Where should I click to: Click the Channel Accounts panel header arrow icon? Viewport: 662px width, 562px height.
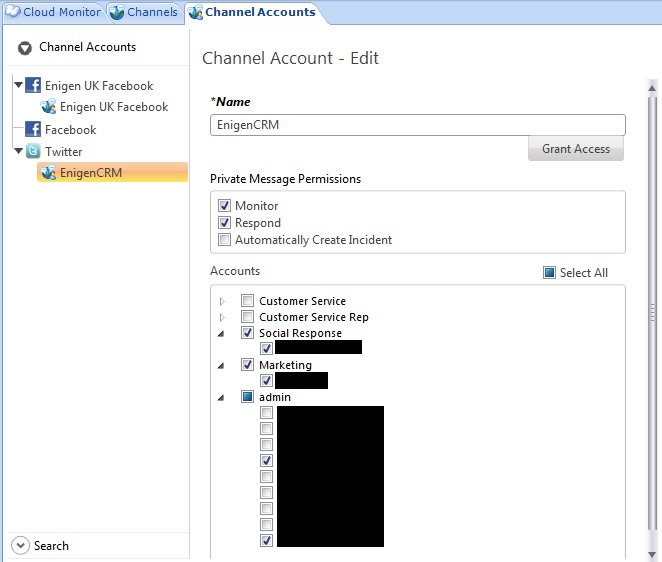tap(25, 48)
